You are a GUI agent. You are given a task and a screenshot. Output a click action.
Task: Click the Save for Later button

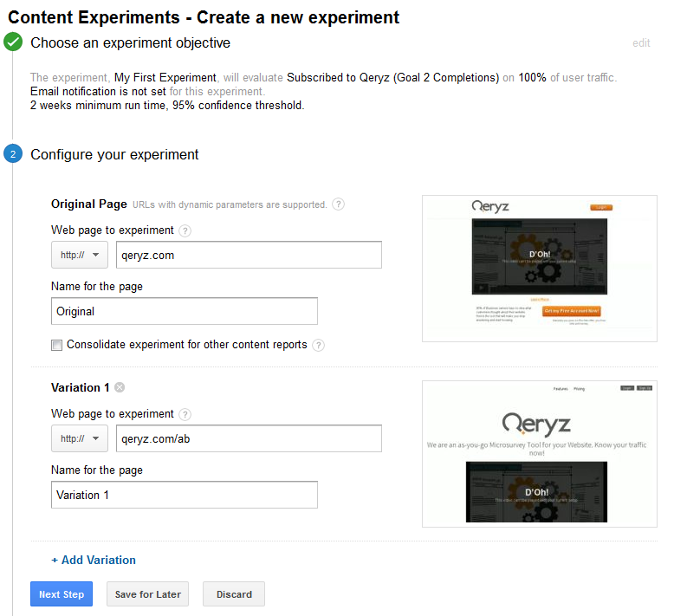point(148,594)
